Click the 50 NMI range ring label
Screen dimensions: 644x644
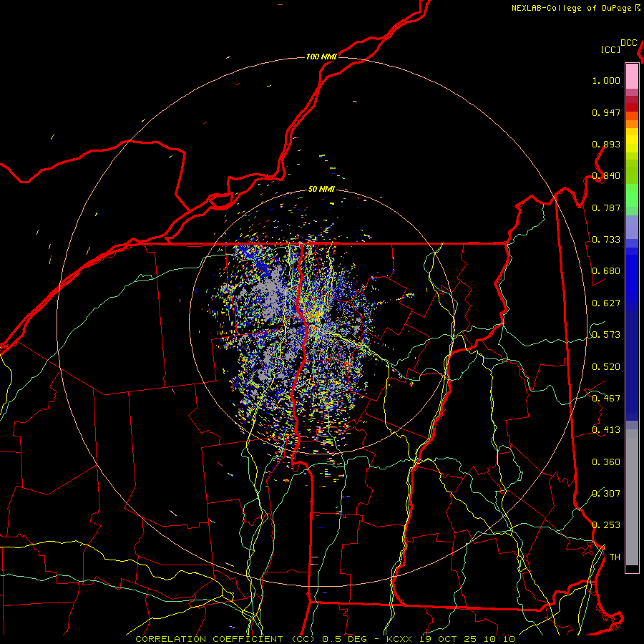(x=321, y=189)
